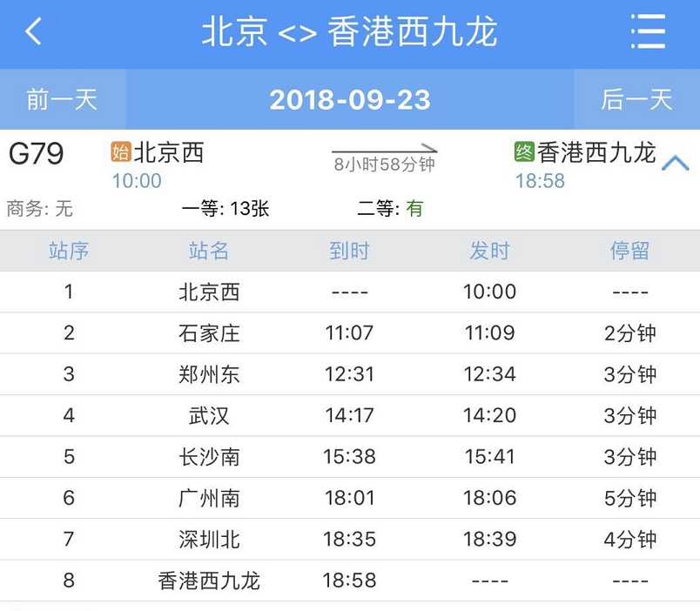The image size is (700, 611).
Task: Select the 武汉 station row
Action: (x=209, y=415)
